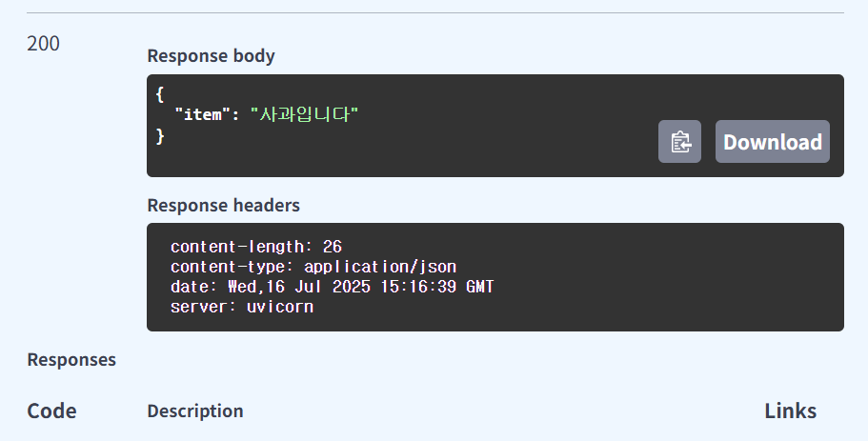The width and height of the screenshot is (868, 441).
Task: Select the "사과입니다" string value
Action: (x=305, y=114)
